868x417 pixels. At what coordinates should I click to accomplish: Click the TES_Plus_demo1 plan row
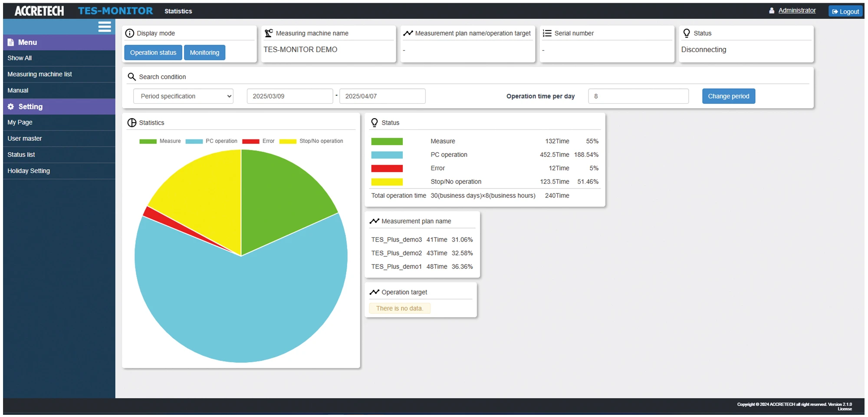click(x=422, y=267)
